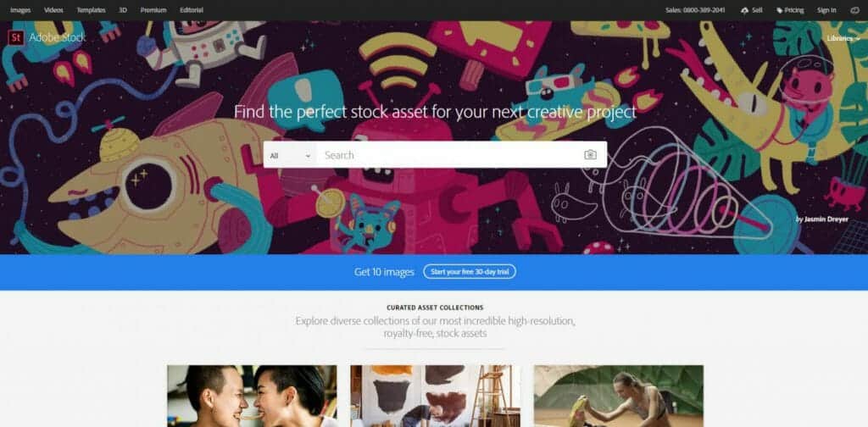The height and width of the screenshot is (427, 868).
Task: Open the 3D menu item
Action: tap(123, 10)
